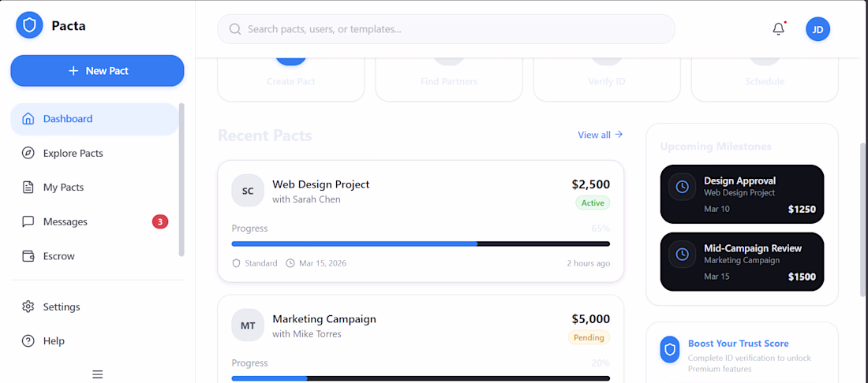Open the JD user avatar menu

(817, 29)
